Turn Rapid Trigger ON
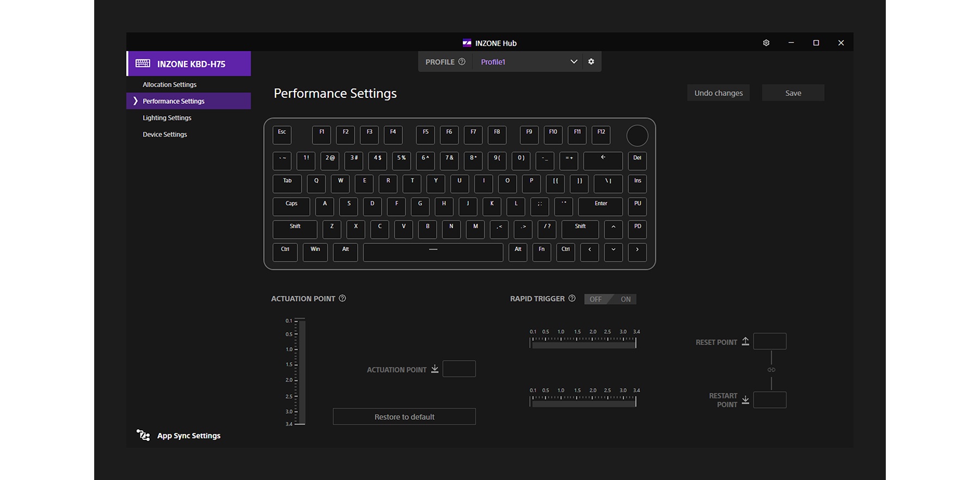980x480 pixels. tap(625, 299)
